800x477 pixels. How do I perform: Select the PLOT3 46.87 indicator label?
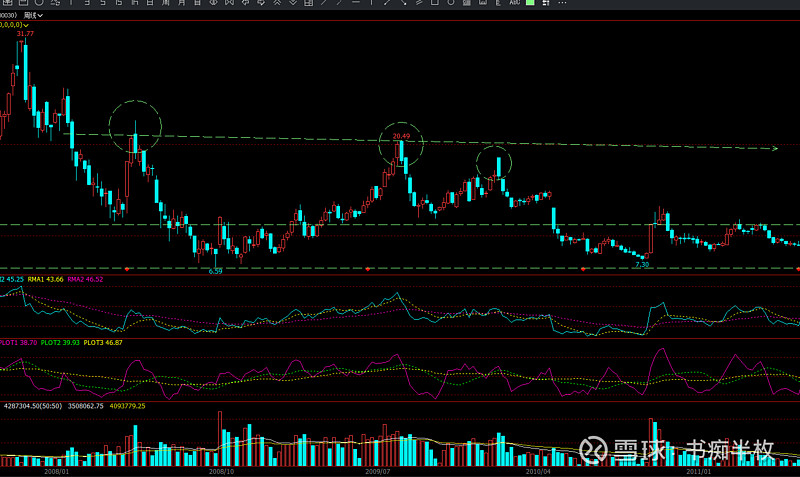103,343
